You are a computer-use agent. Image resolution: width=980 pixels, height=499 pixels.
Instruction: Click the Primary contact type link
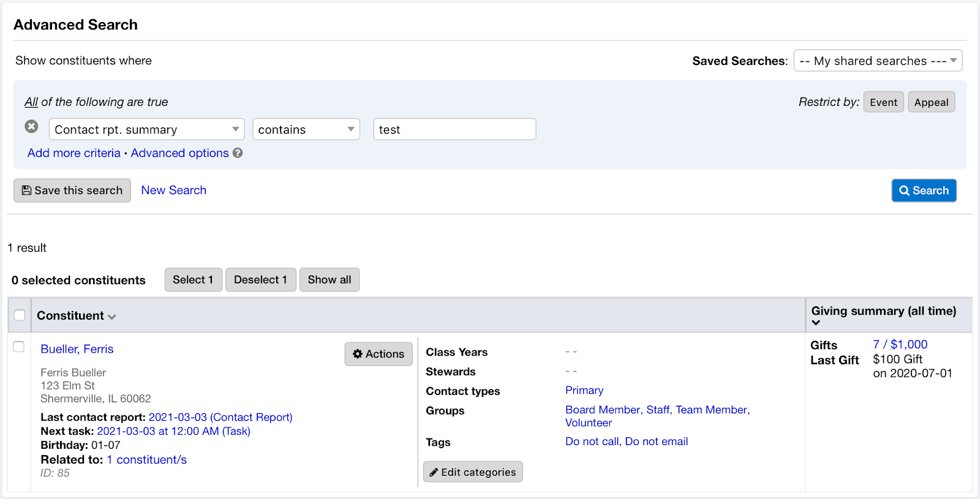(584, 391)
